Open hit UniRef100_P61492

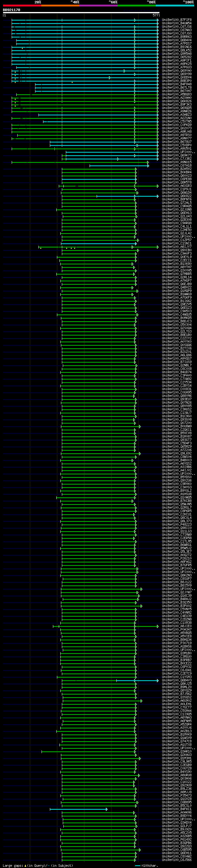coord(177,839)
